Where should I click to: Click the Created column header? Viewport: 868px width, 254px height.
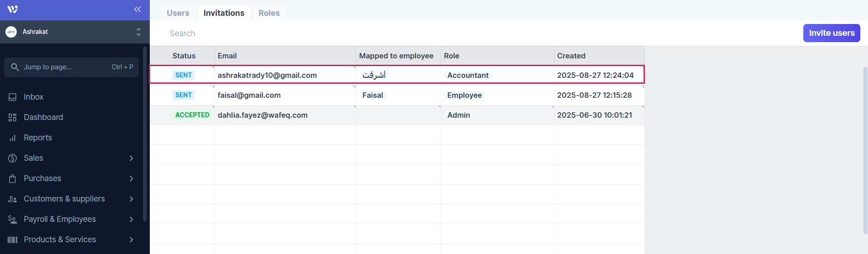tap(571, 56)
